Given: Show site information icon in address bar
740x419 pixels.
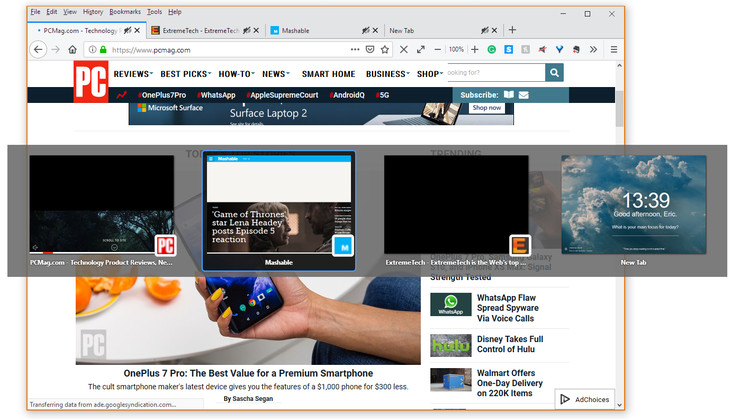Looking at the screenshot, I should click(x=92, y=50).
